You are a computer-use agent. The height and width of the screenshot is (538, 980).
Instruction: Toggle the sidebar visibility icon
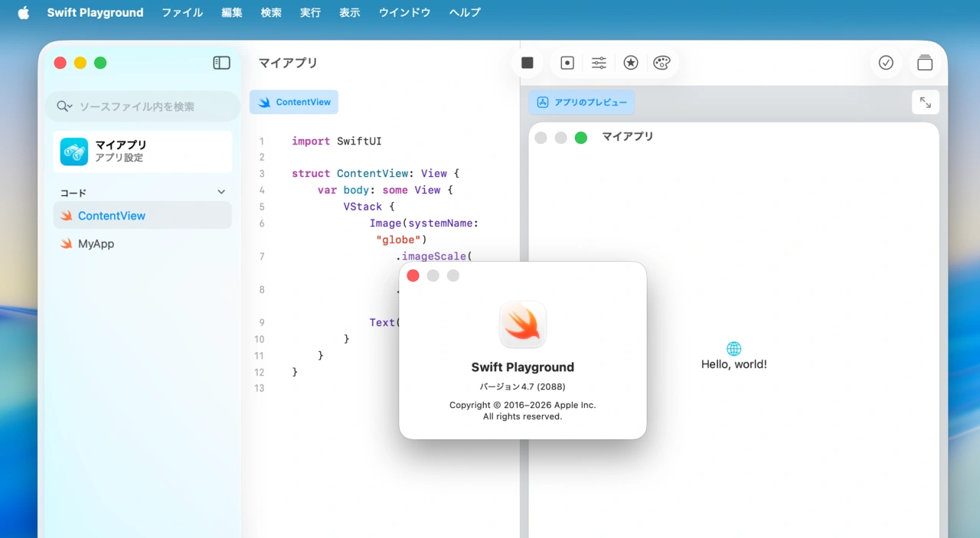(221, 63)
